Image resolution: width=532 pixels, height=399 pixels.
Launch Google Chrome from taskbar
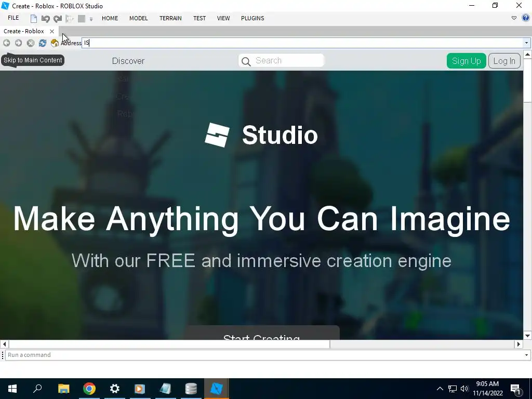tap(89, 389)
